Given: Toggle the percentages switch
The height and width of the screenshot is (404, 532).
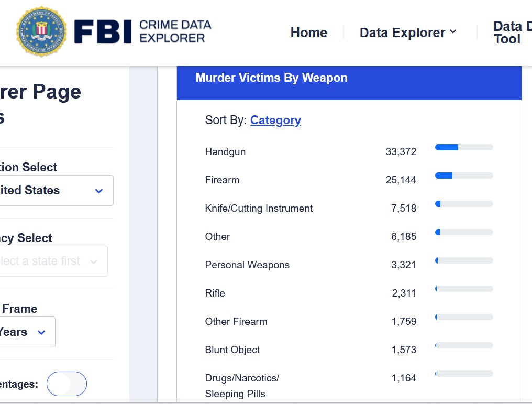Looking at the screenshot, I should pos(66,384).
